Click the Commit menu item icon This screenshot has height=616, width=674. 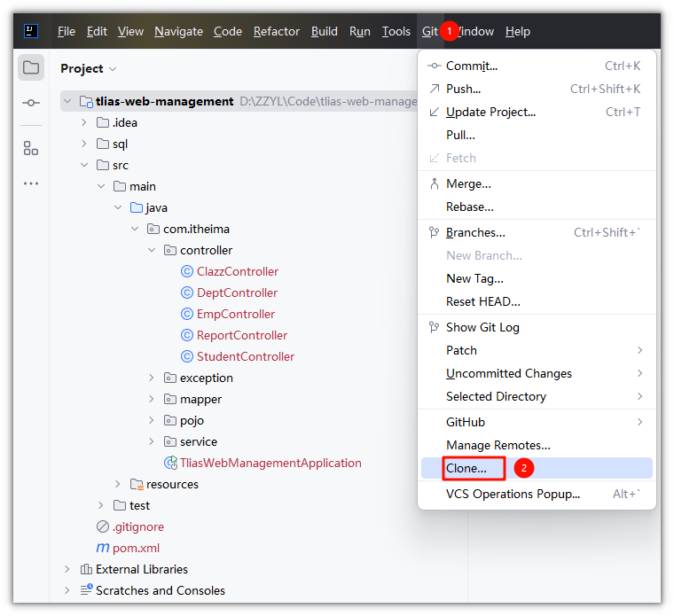(435, 66)
